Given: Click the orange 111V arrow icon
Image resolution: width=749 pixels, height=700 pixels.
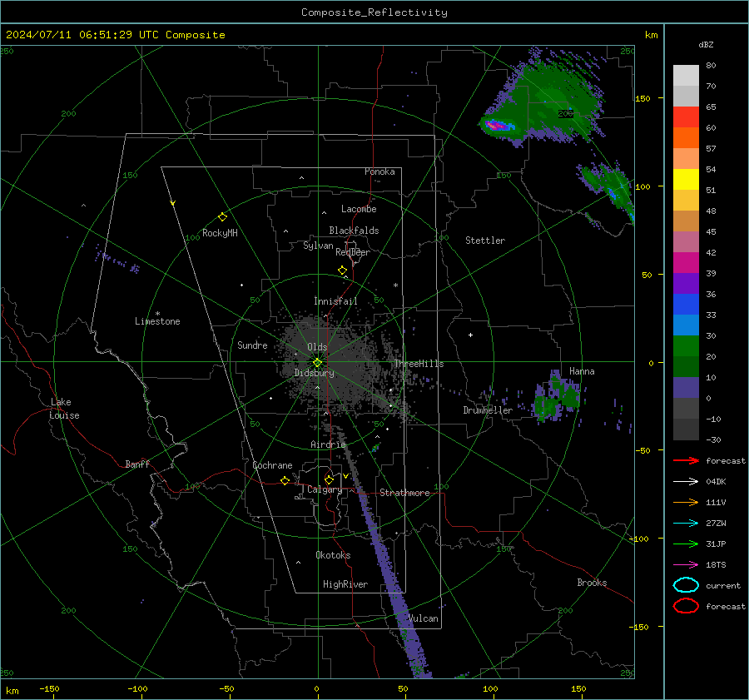Looking at the screenshot, I should (686, 502).
